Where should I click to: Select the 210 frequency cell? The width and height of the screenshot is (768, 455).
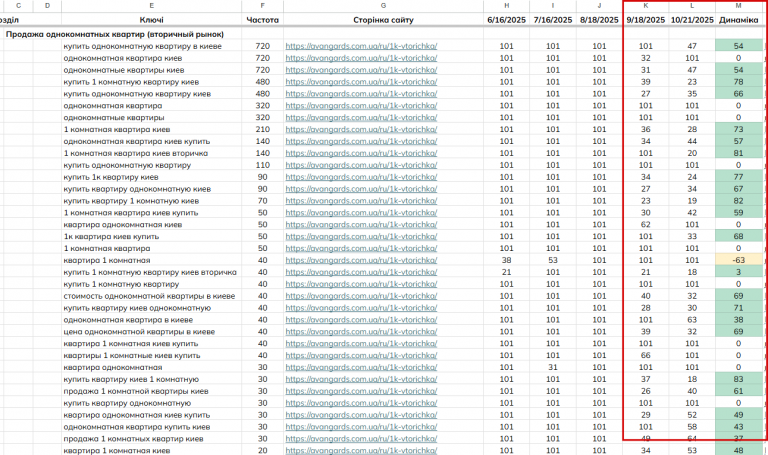263,129
